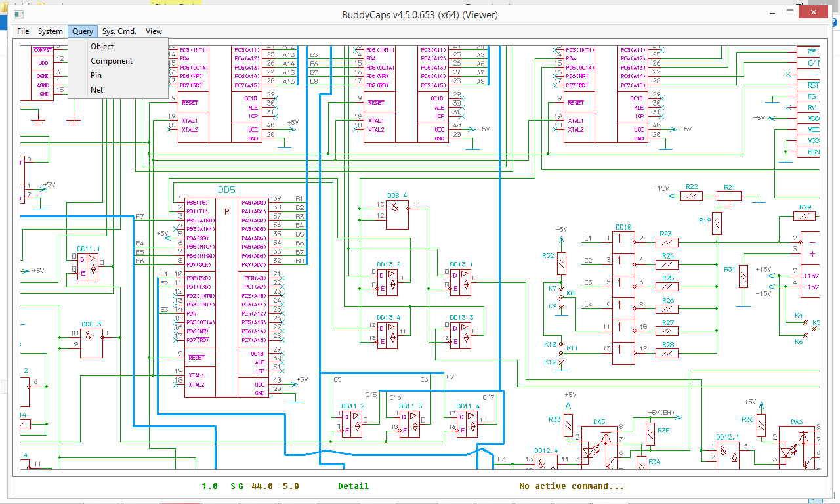Viewport: 840px width, 504px height.
Task: Select the DD5 microcontroller chip label
Action: pyautogui.click(x=226, y=190)
